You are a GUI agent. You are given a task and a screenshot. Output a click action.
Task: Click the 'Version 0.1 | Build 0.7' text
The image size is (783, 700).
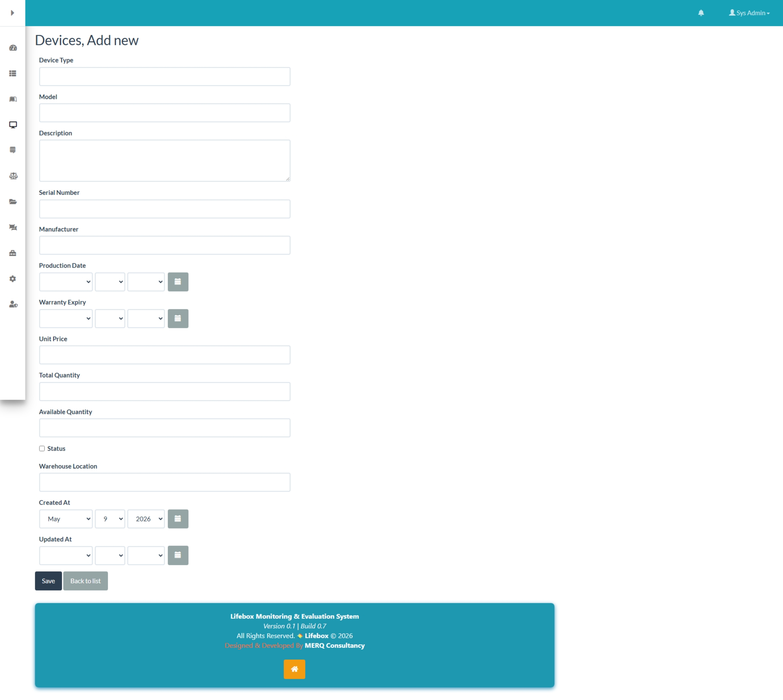(295, 626)
